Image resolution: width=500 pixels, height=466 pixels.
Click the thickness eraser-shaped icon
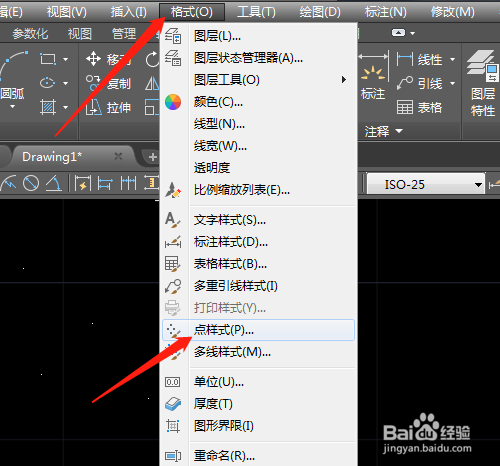[x=173, y=404]
